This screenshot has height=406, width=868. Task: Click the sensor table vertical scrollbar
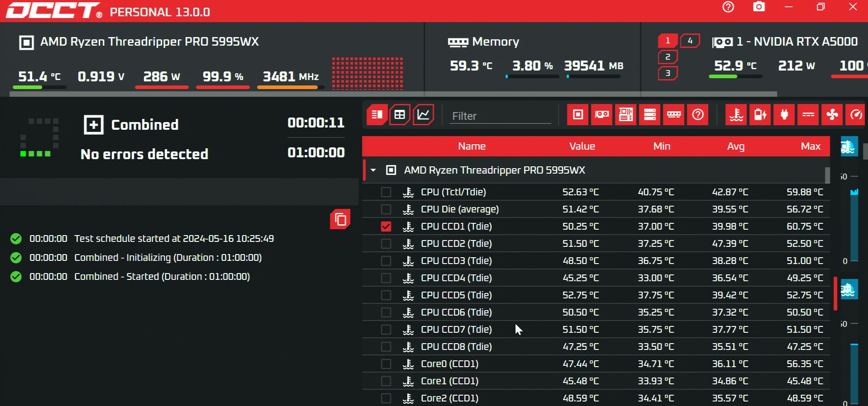(x=827, y=175)
